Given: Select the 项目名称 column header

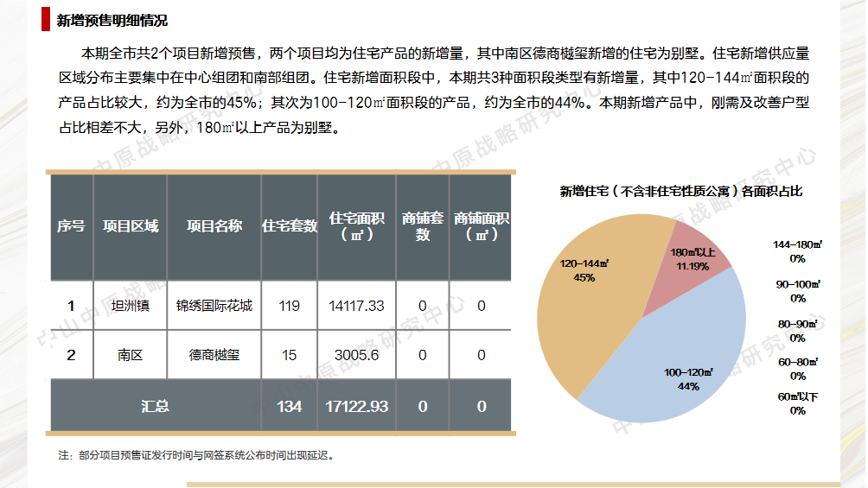Looking at the screenshot, I should click(x=214, y=226).
